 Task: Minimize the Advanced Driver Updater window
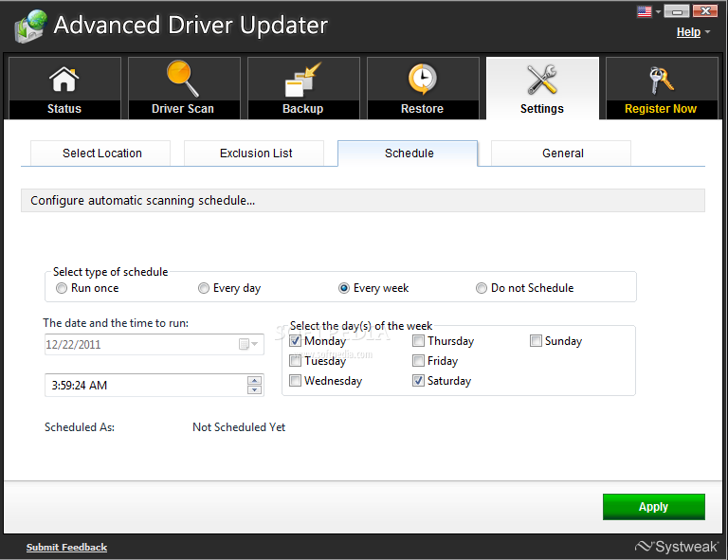pyautogui.click(x=677, y=11)
